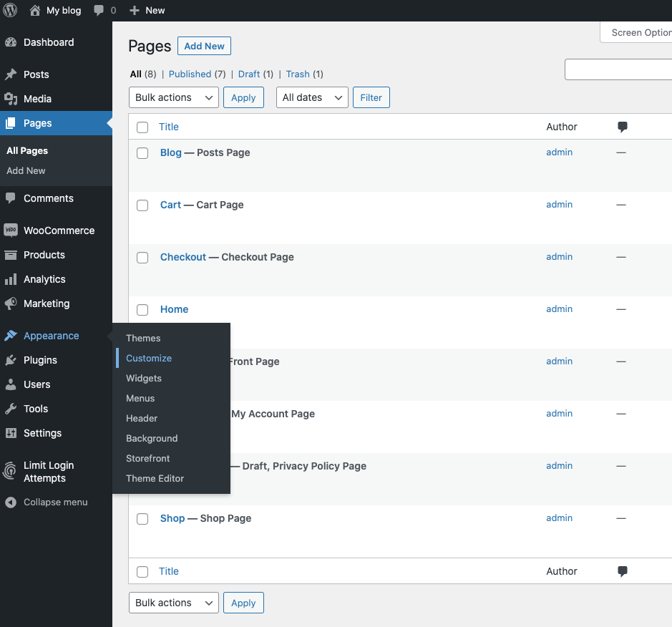Check the Cart page checkbox
Image resolution: width=672 pixels, height=627 pixels.
(x=142, y=205)
